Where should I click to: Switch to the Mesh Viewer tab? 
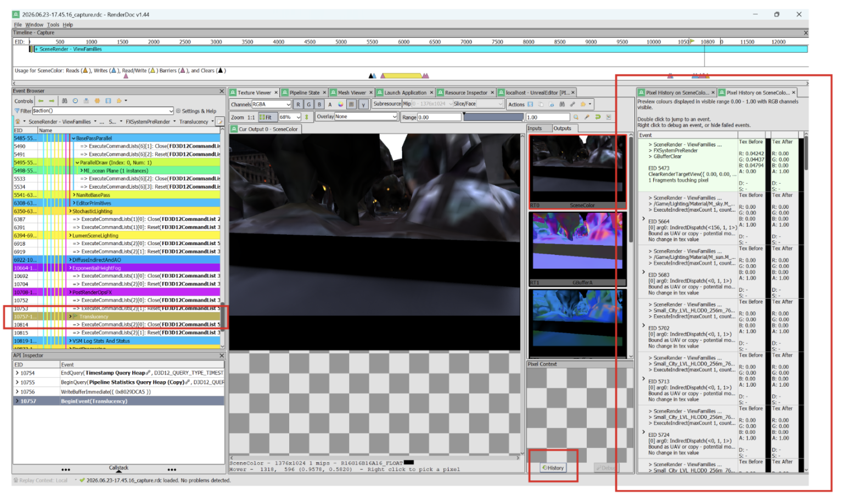point(351,93)
